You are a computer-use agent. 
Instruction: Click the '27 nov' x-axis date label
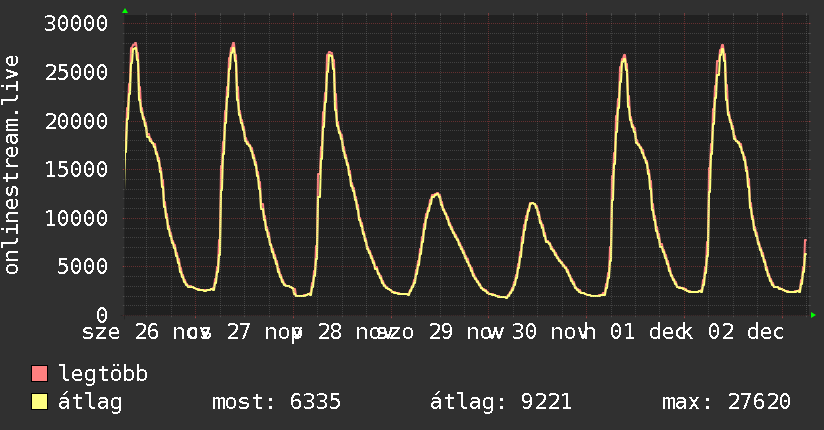264,332
